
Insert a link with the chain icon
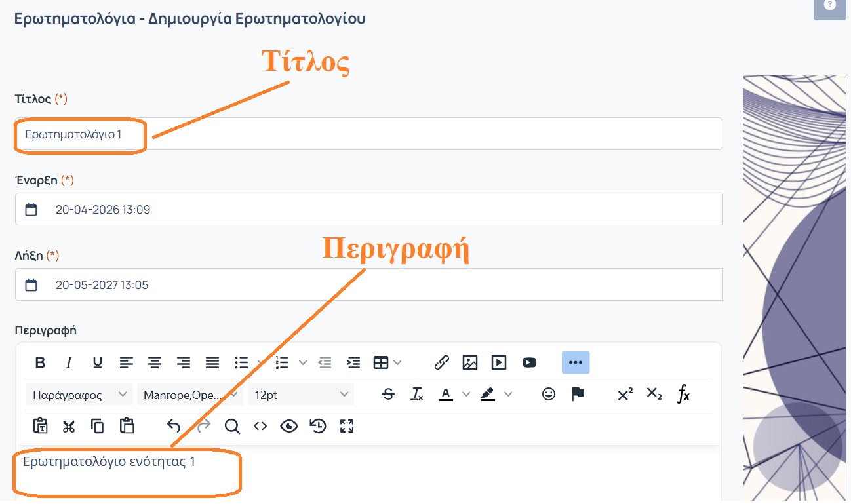[441, 362]
